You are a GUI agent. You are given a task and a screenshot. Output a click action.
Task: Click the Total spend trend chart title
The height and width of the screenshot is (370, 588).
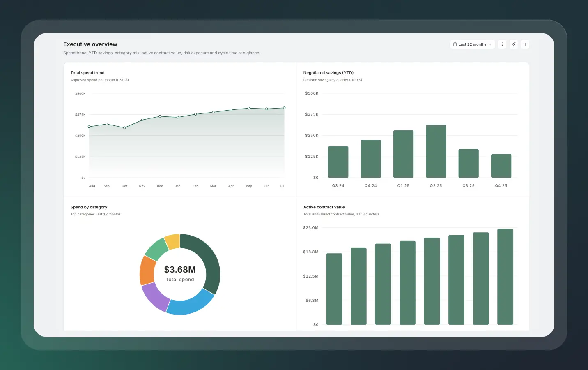(87, 73)
